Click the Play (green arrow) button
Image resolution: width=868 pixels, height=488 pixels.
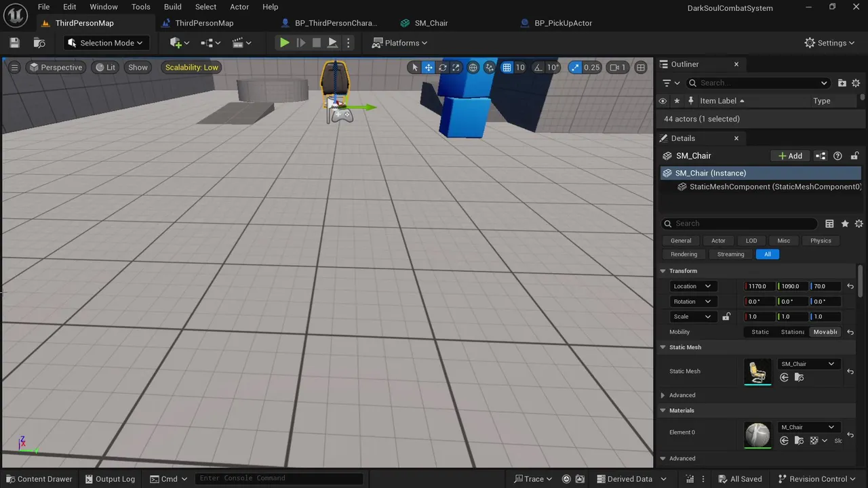(285, 43)
